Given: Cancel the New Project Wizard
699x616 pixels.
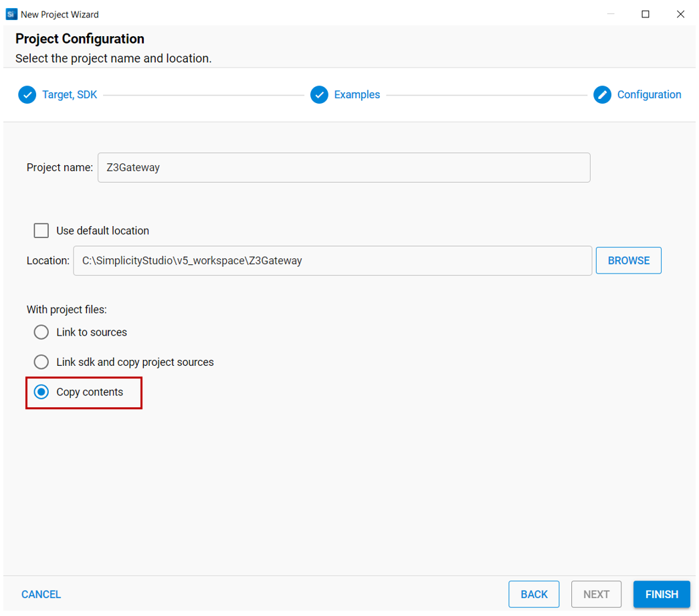Looking at the screenshot, I should [x=41, y=594].
